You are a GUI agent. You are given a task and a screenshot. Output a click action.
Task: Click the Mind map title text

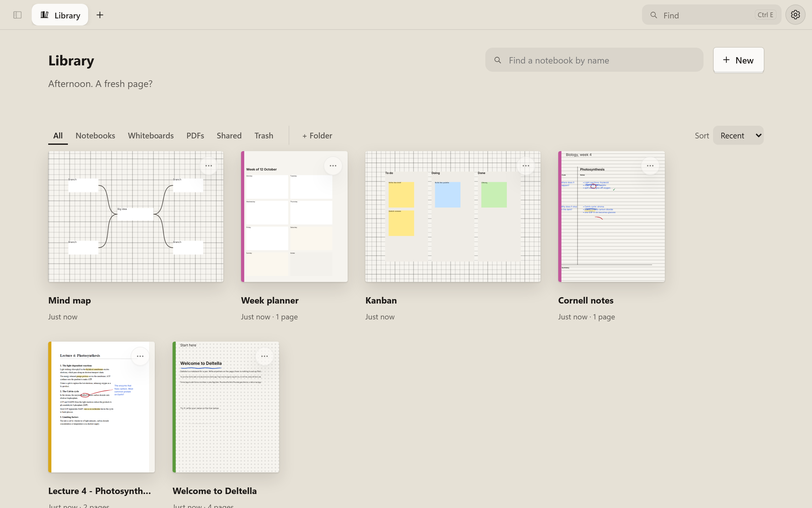coord(69,300)
